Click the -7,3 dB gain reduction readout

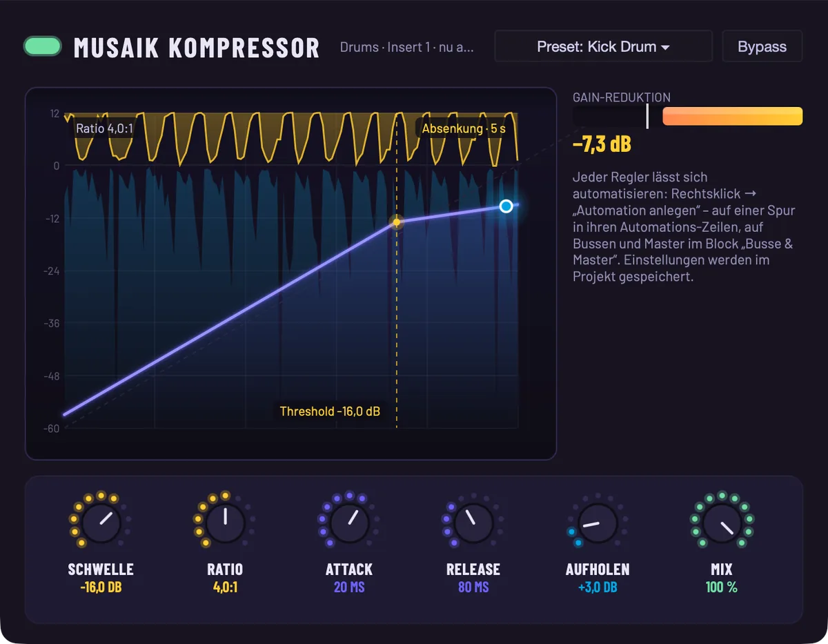point(602,144)
